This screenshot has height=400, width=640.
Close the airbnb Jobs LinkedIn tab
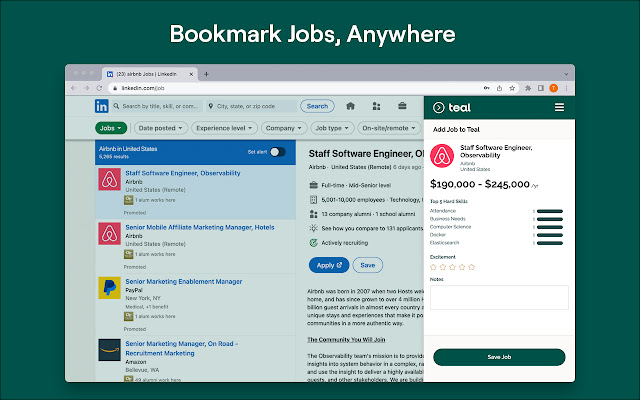[x=191, y=74]
